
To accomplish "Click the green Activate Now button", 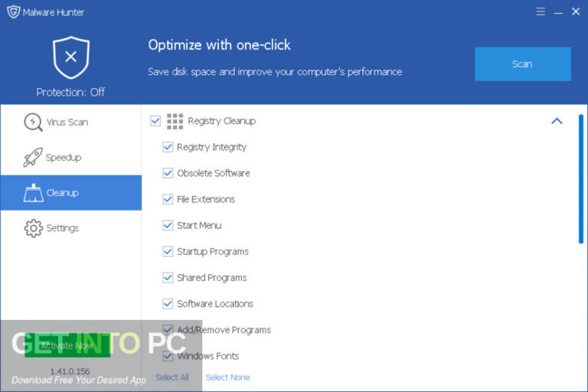I will tap(67, 345).
